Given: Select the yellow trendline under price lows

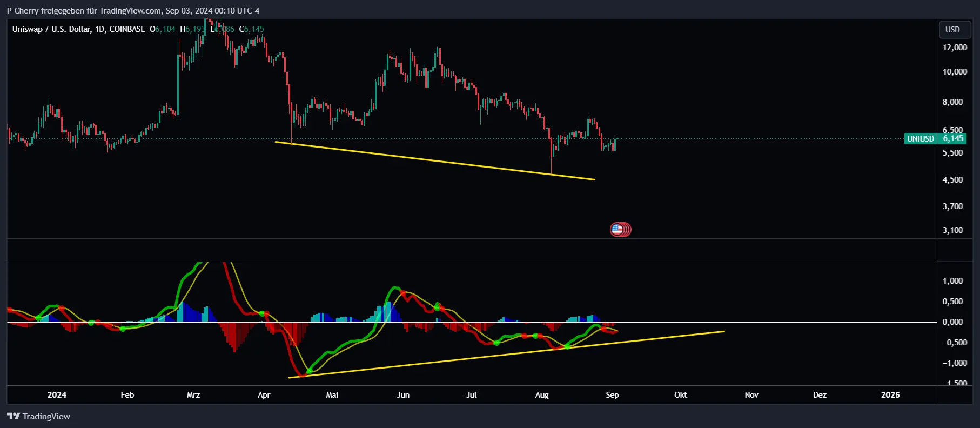Looking at the screenshot, I should tap(435, 160).
